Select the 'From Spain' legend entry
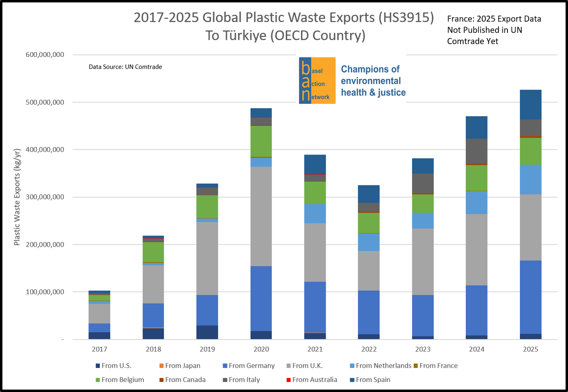Viewport: 568px width, 392px height. coord(370,380)
